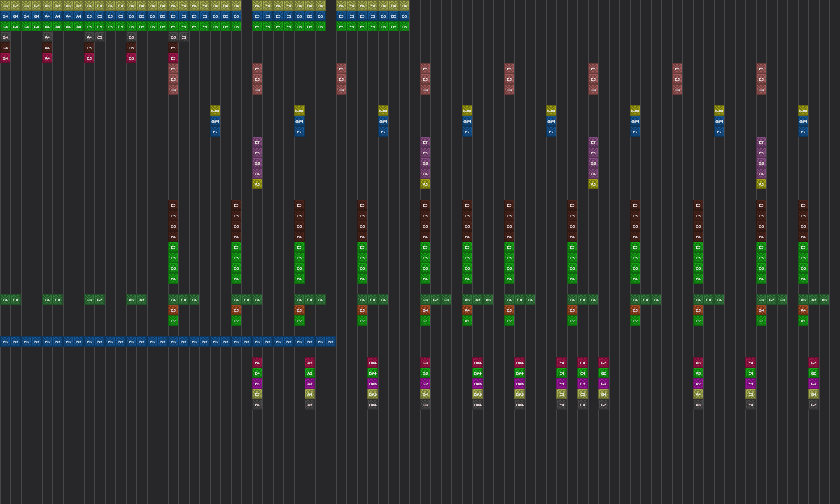Select the last olive D4 in top row
840x504 pixels.
pos(404,5)
